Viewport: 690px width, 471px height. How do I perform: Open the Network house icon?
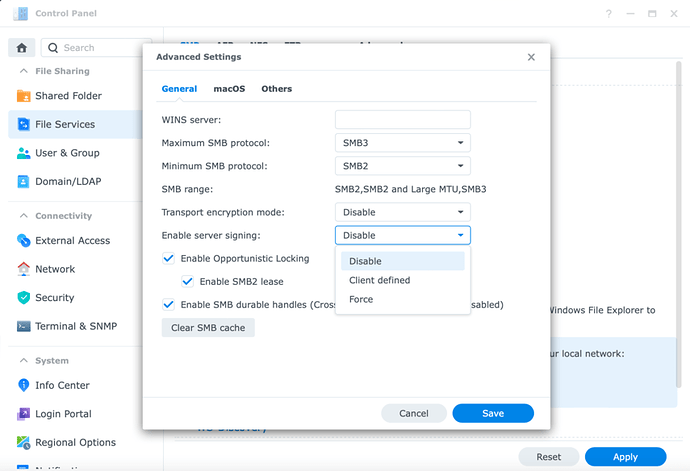tap(23, 269)
